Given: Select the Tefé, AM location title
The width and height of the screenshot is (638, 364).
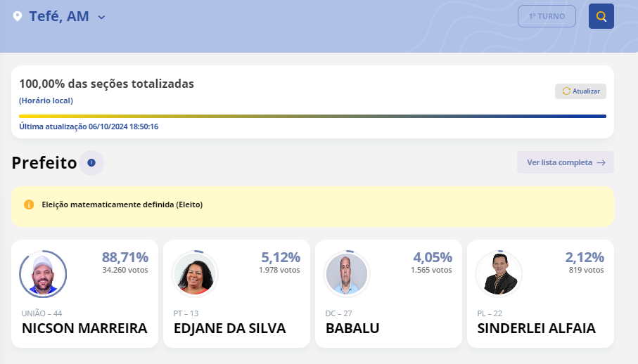Looking at the screenshot, I should pos(59,16).
